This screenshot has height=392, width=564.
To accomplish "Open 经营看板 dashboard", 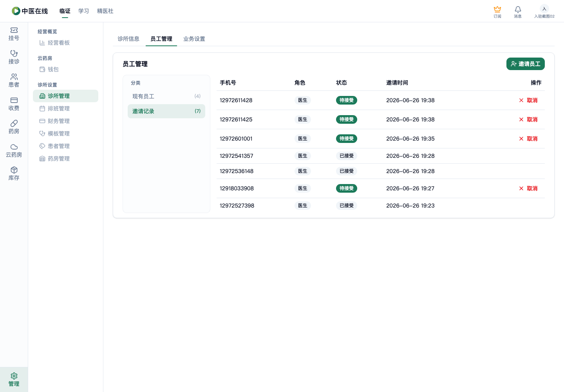I will tap(65, 43).
